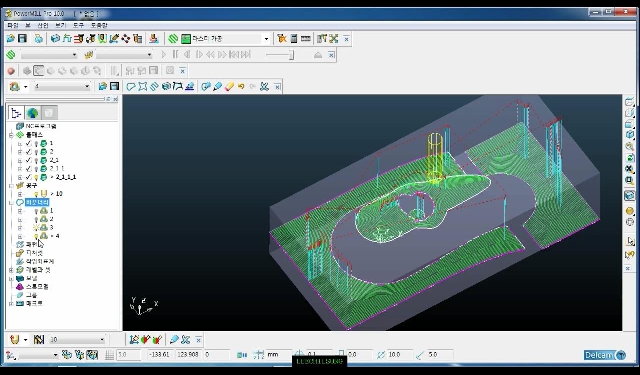Switch to the globe browser tab

(33, 113)
